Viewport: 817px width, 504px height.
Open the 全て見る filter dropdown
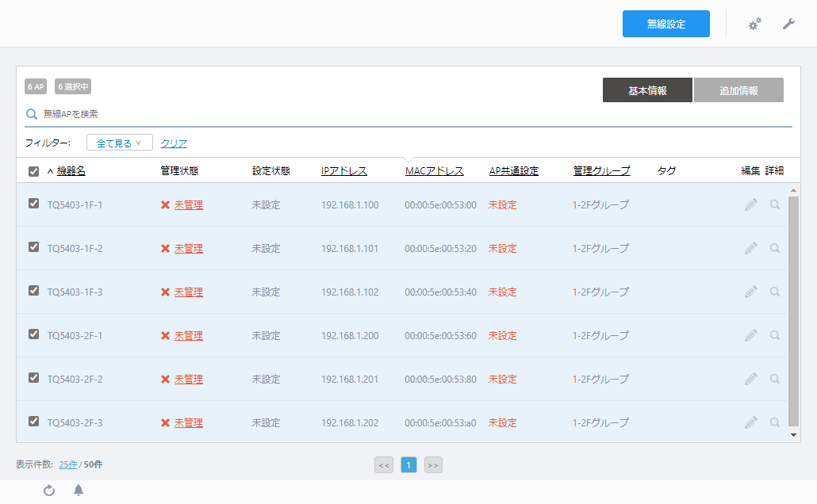119,143
